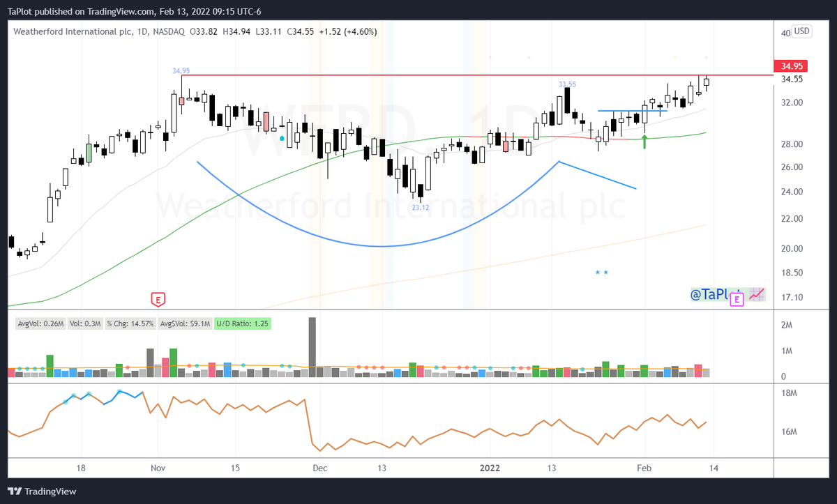Click the green U/D Ratio: 1.25 badge
The height and width of the screenshot is (504, 837).
pyautogui.click(x=243, y=323)
